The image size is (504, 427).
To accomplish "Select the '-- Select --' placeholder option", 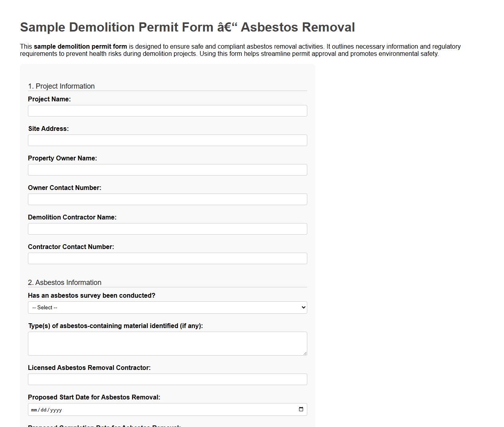I will [168, 307].
